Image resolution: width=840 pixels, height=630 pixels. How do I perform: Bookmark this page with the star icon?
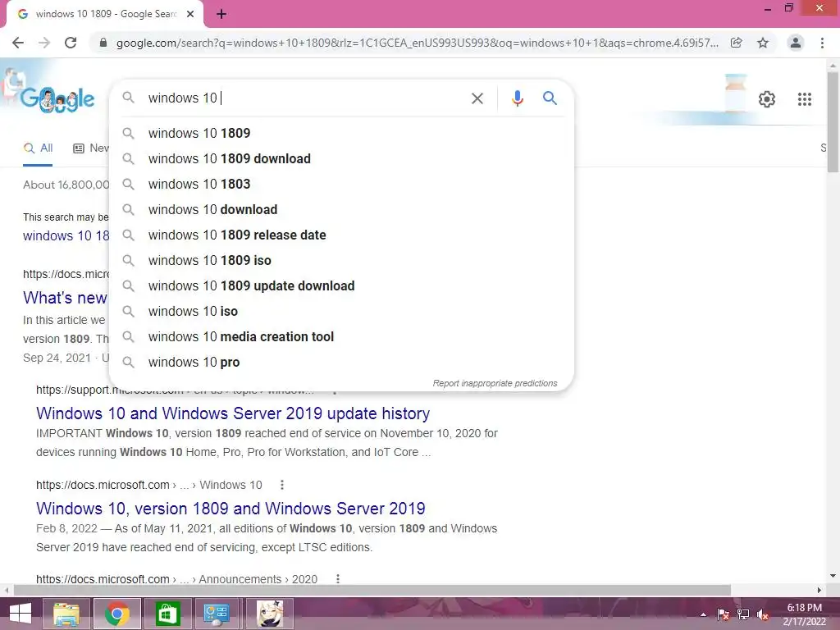763,43
